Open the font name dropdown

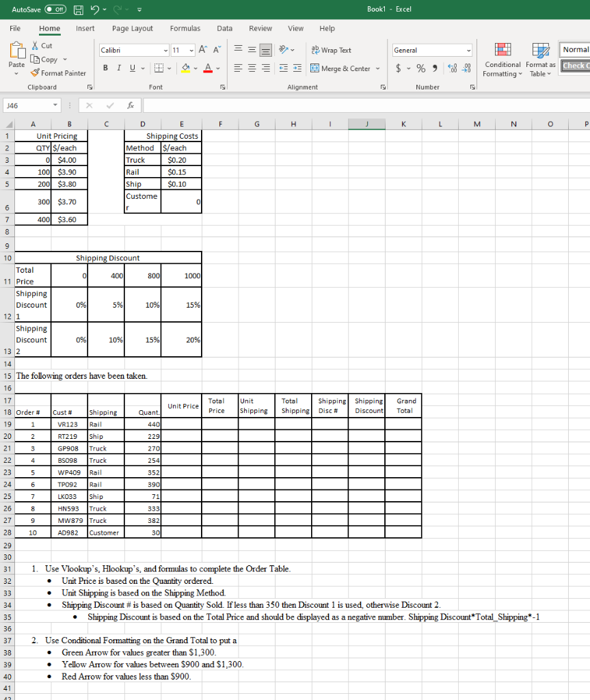coord(165,50)
